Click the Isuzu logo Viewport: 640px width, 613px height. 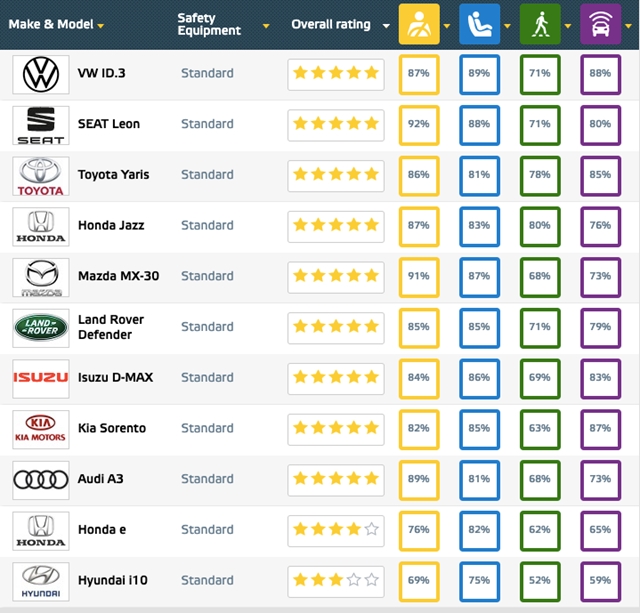41,378
